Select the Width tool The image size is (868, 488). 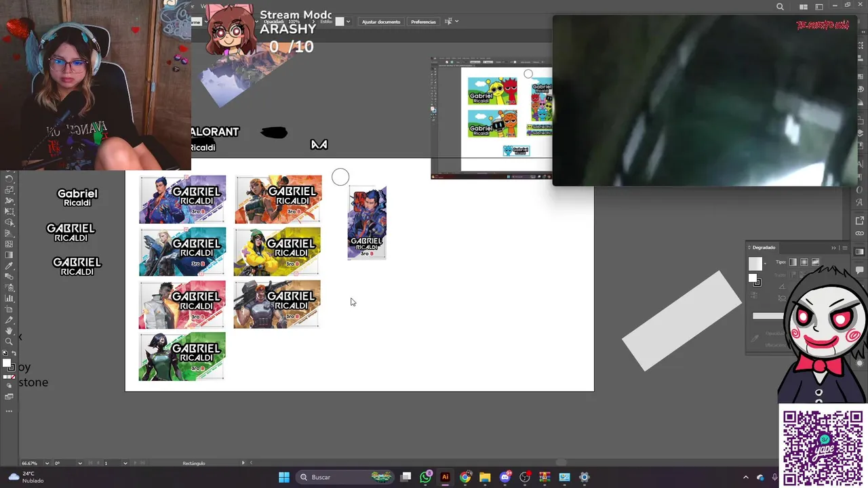coord(9,201)
